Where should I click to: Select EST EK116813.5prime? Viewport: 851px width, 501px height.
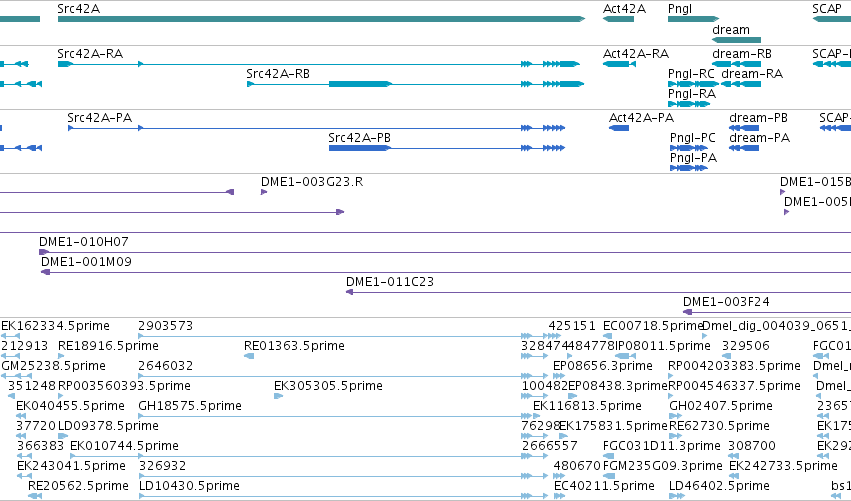587,406
